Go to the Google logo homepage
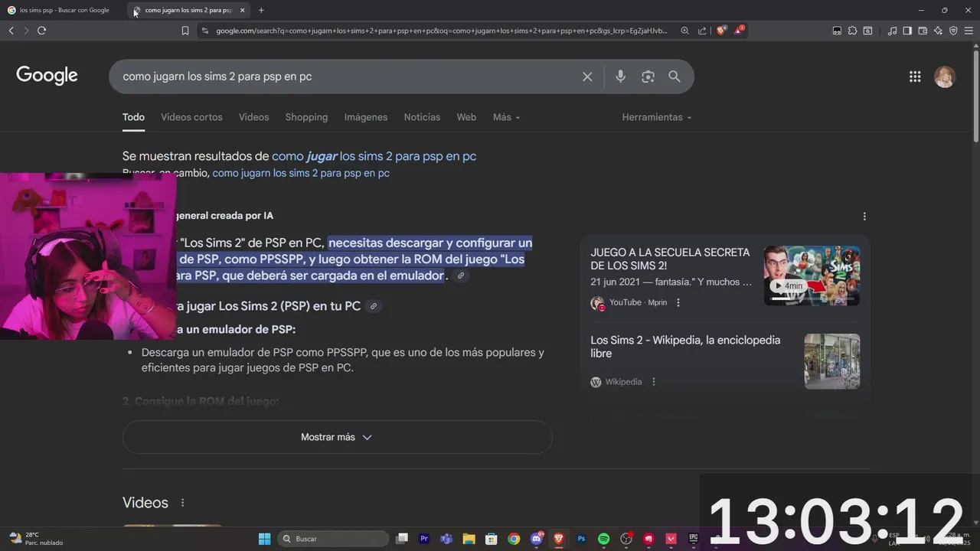This screenshot has width=980, height=551. tap(47, 75)
